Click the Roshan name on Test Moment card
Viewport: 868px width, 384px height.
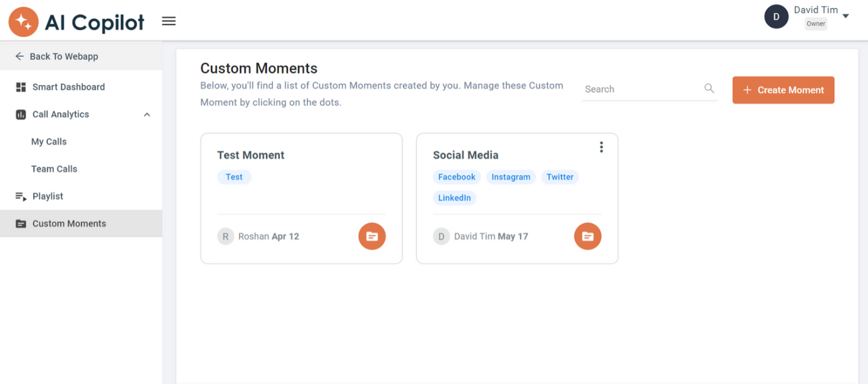pos(253,236)
